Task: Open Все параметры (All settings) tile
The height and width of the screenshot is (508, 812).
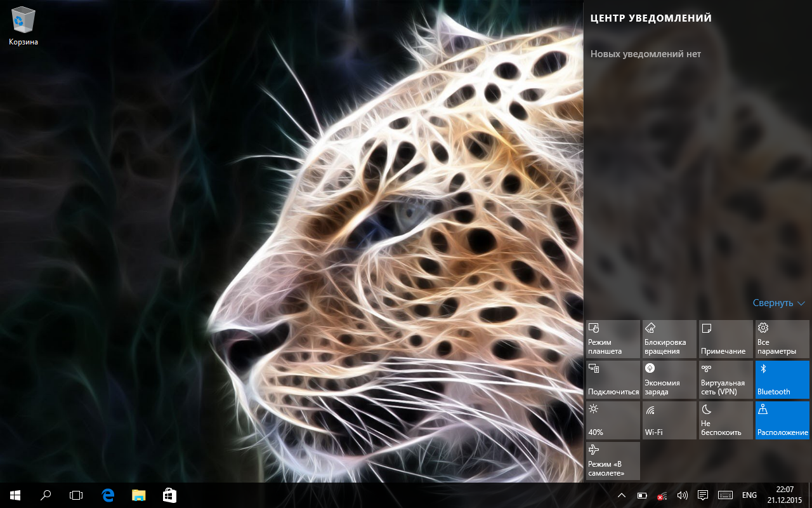Action: [782, 339]
